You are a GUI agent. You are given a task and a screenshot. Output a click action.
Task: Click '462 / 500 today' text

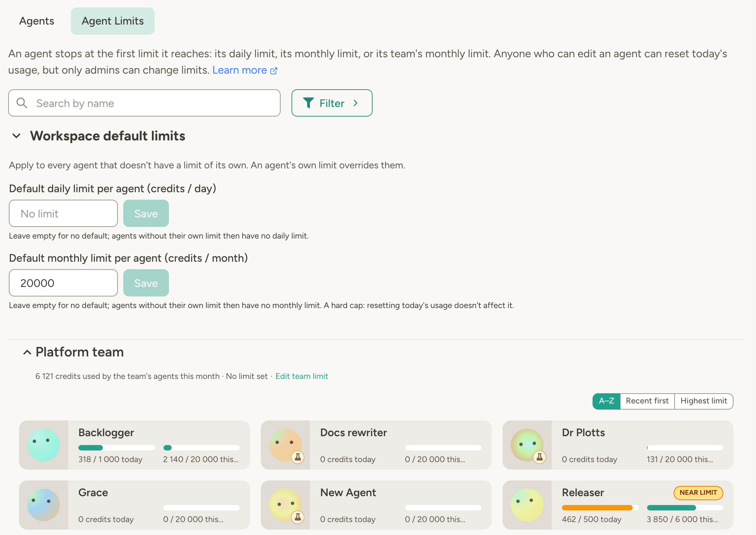pyautogui.click(x=592, y=519)
